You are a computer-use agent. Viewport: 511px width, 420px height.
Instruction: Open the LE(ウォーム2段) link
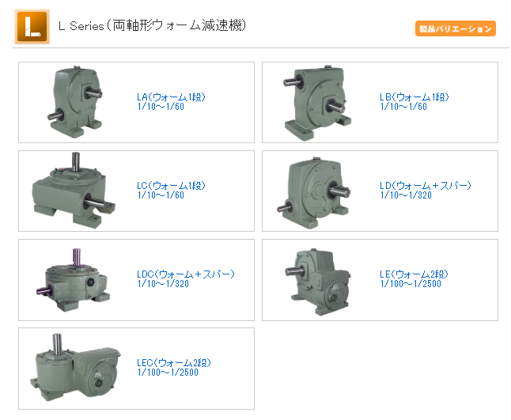pyautogui.click(x=414, y=274)
